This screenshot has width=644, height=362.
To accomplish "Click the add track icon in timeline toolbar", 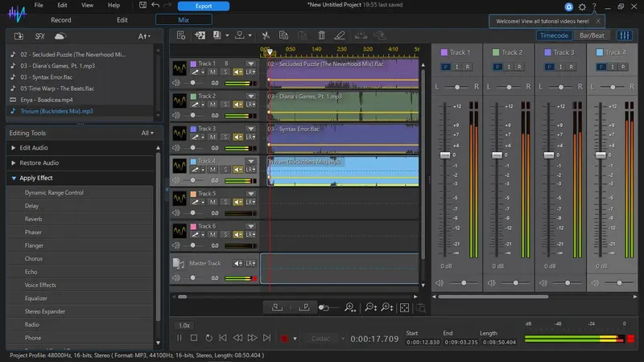I will 200,35.
